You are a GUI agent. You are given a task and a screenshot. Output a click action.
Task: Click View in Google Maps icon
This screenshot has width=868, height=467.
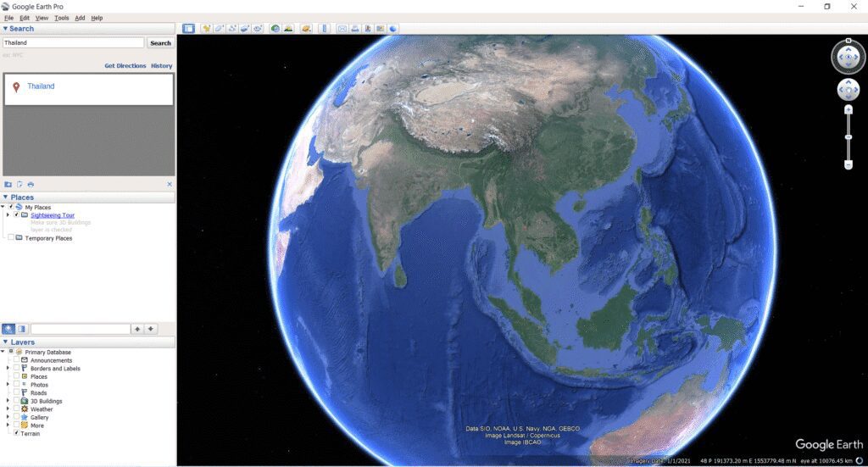(x=381, y=28)
